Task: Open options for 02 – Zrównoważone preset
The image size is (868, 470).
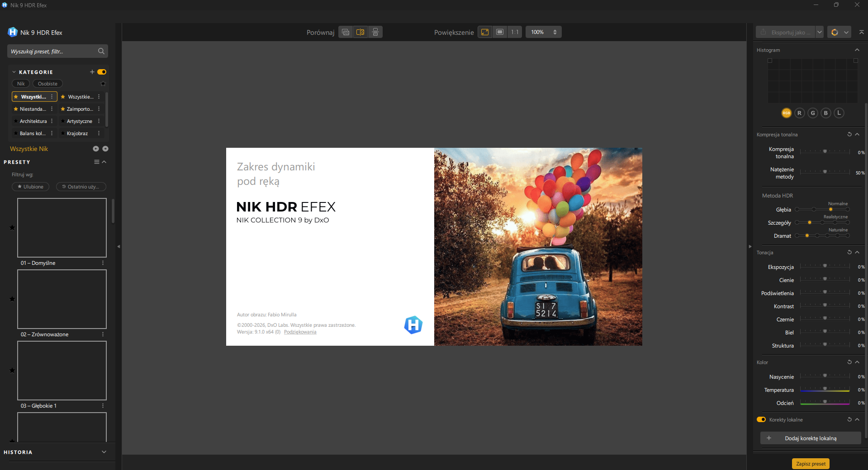Action: 103,334
